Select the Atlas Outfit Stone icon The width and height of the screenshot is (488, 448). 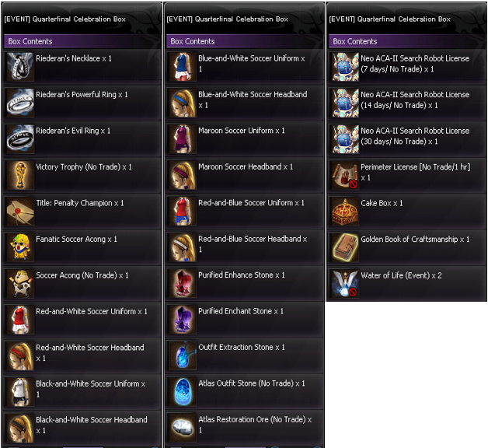pos(183,392)
